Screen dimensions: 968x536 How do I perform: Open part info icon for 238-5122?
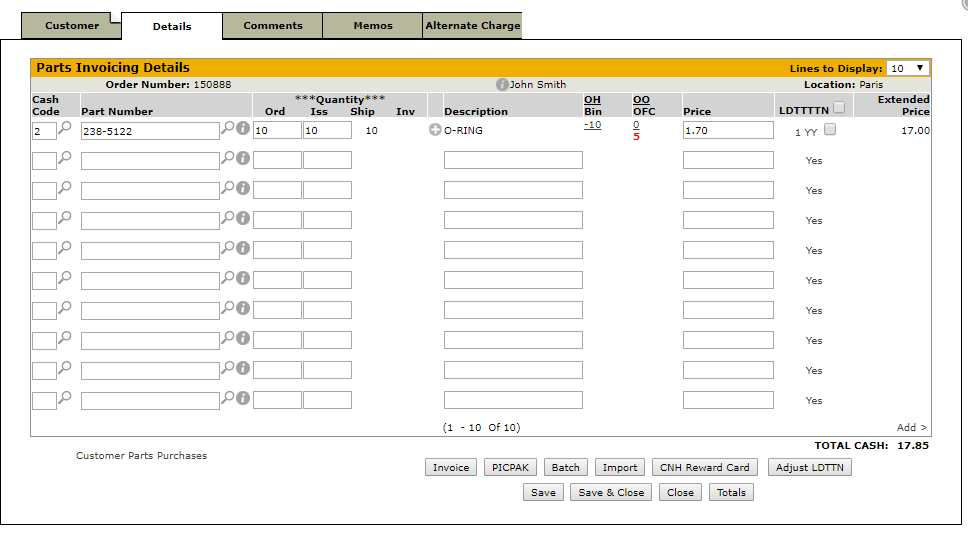pos(242,128)
